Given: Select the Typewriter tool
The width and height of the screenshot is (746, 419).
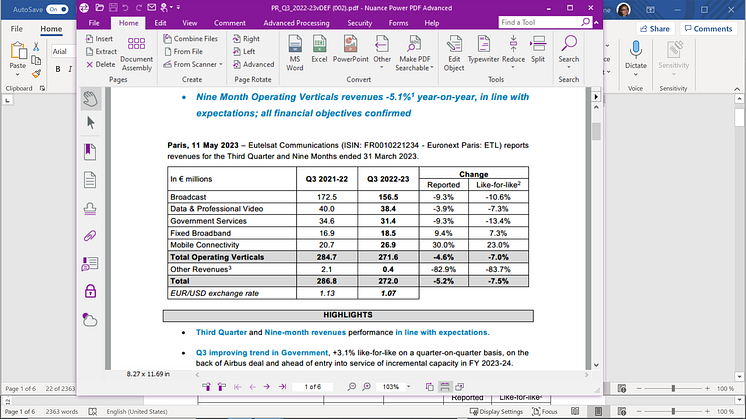Looking at the screenshot, I should click(483, 49).
